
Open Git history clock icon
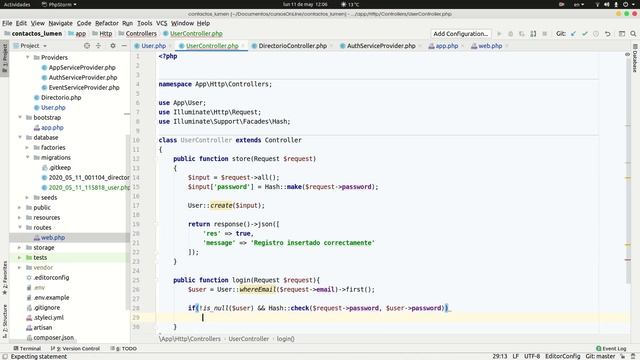click(596, 34)
